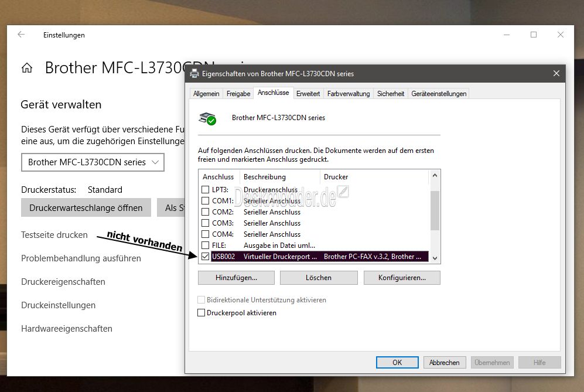Click the printer icon in dialog title bar
Image resolution: width=584 pixels, height=392 pixels.
coord(194,73)
